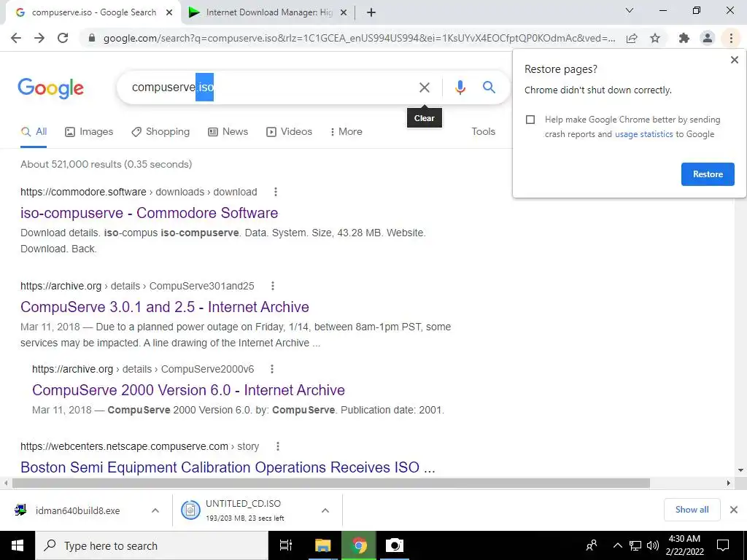Clear the search box with the X
This screenshot has width=747, height=560.
424,87
